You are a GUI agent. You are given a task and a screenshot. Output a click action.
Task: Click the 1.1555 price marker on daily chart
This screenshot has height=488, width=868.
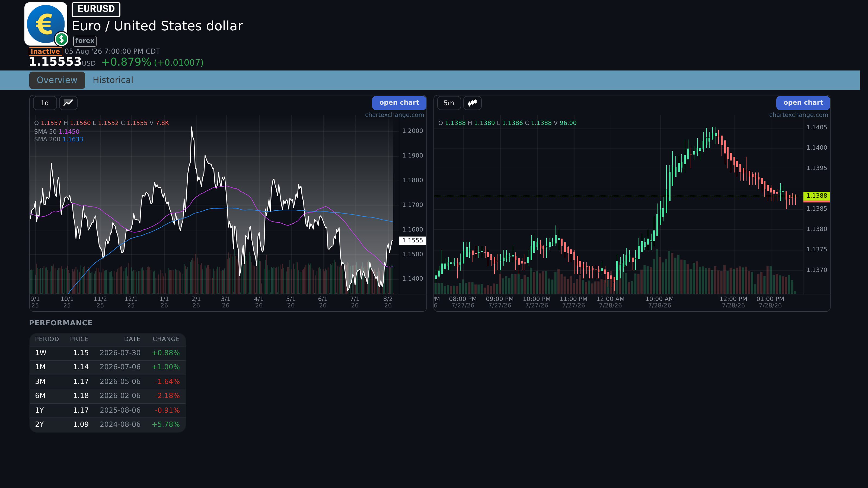pyautogui.click(x=412, y=240)
